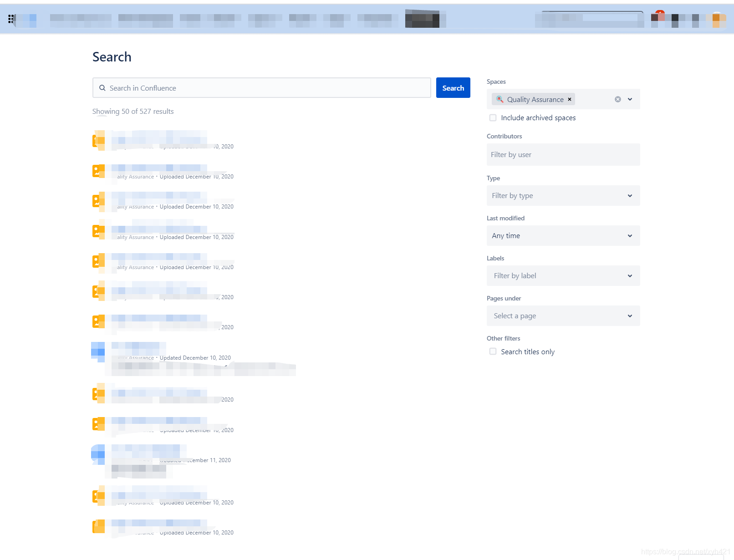Clear all spaces with the circled x icon
Screen dimensions: 734x560
coord(617,99)
